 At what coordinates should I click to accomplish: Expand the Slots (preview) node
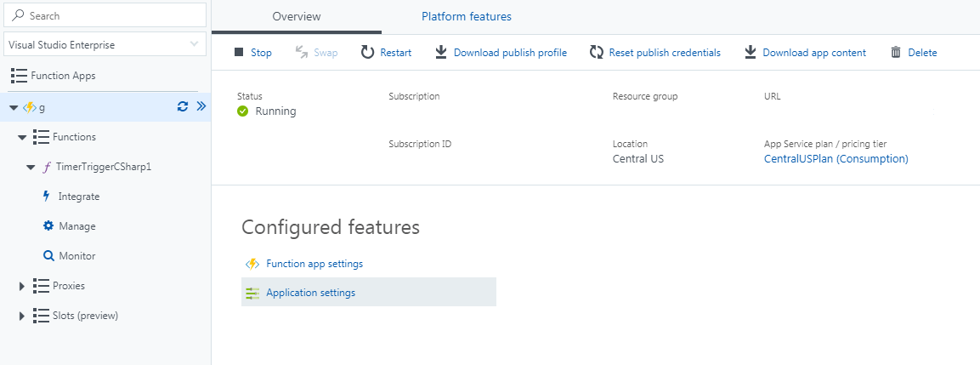(22, 316)
